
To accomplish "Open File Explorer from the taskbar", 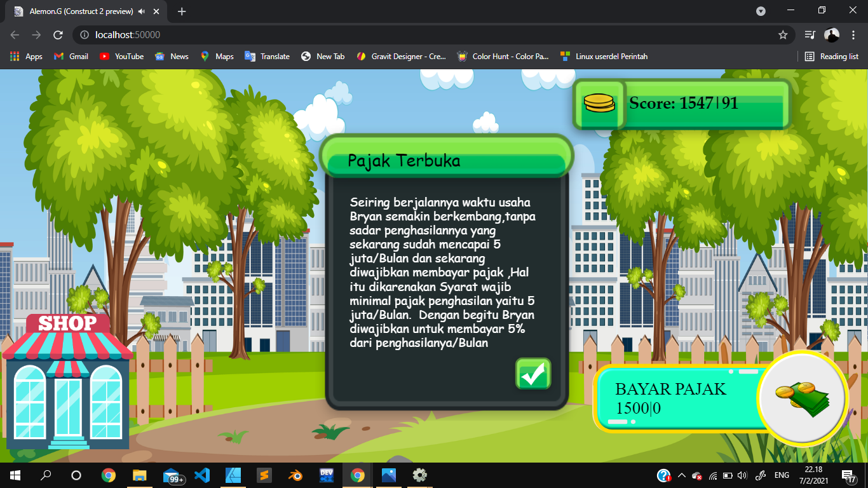I will (x=140, y=475).
